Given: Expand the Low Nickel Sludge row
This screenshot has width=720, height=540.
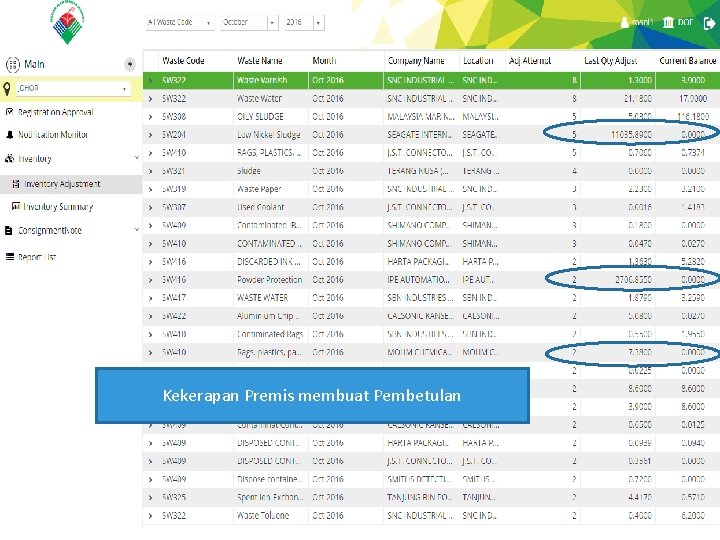Looking at the screenshot, I should tap(150, 135).
